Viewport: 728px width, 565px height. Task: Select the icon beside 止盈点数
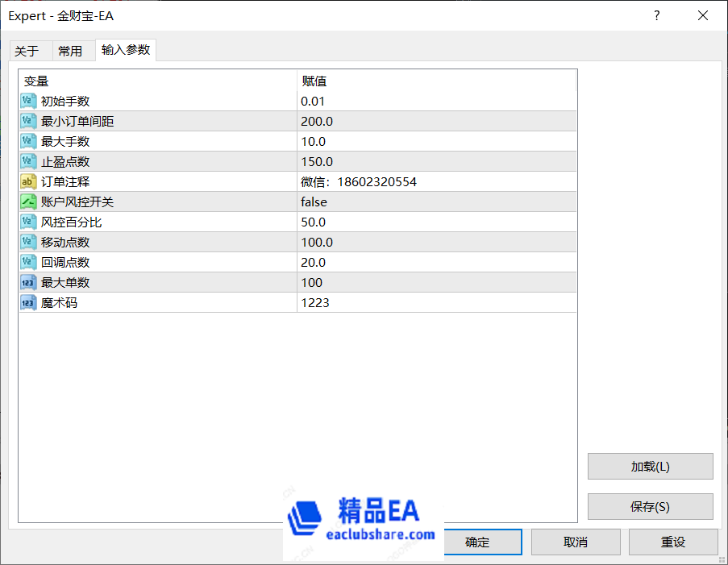28,161
